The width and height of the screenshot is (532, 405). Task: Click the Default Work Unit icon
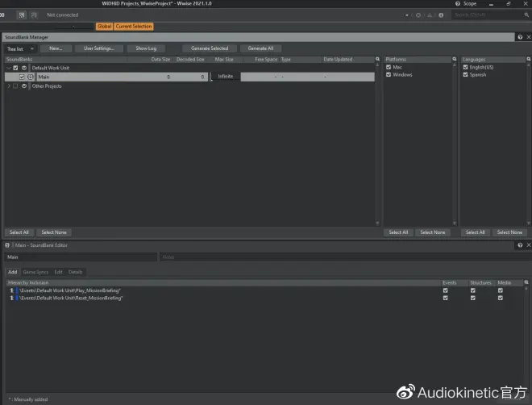point(24,68)
